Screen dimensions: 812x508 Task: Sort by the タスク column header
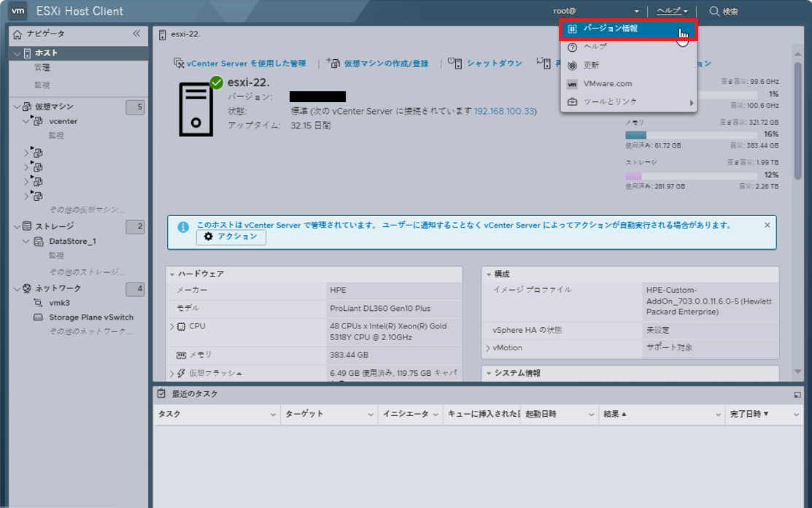(169, 415)
